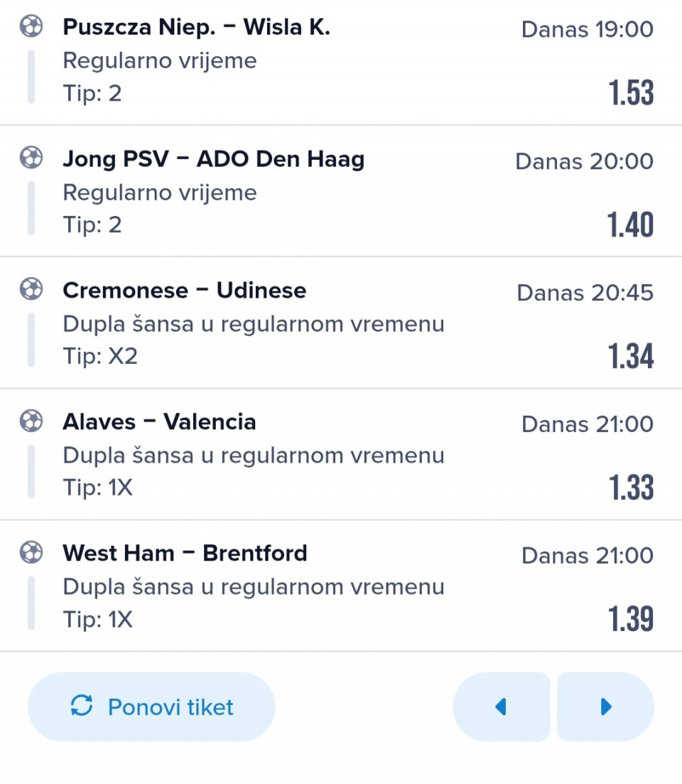Tap the 1.39 odds for West Ham match

tap(631, 619)
